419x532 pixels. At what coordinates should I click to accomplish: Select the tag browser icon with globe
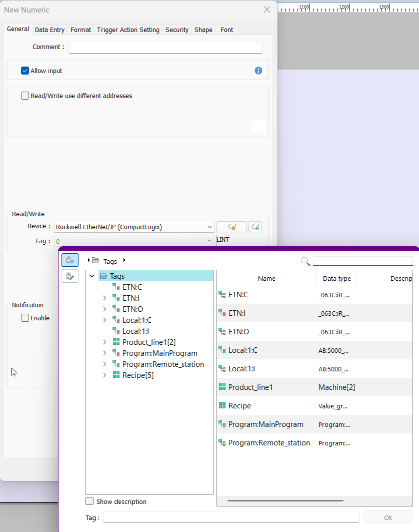click(70, 260)
